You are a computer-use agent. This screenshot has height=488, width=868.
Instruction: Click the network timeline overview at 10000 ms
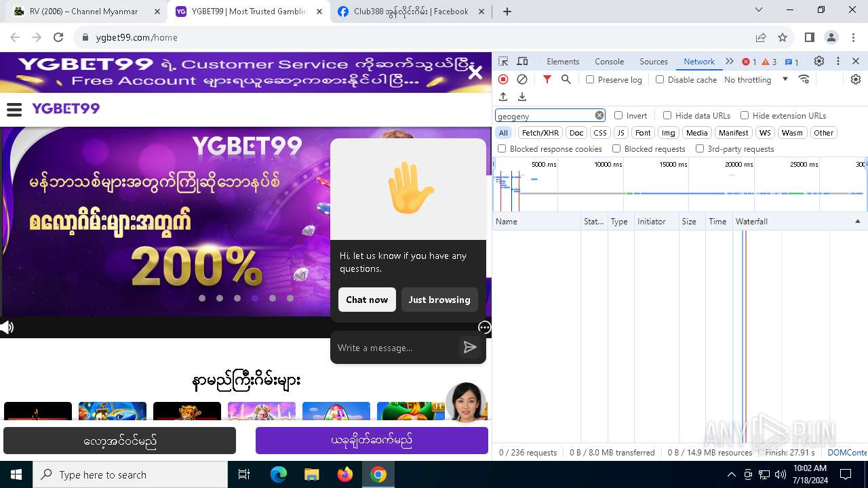click(623, 183)
